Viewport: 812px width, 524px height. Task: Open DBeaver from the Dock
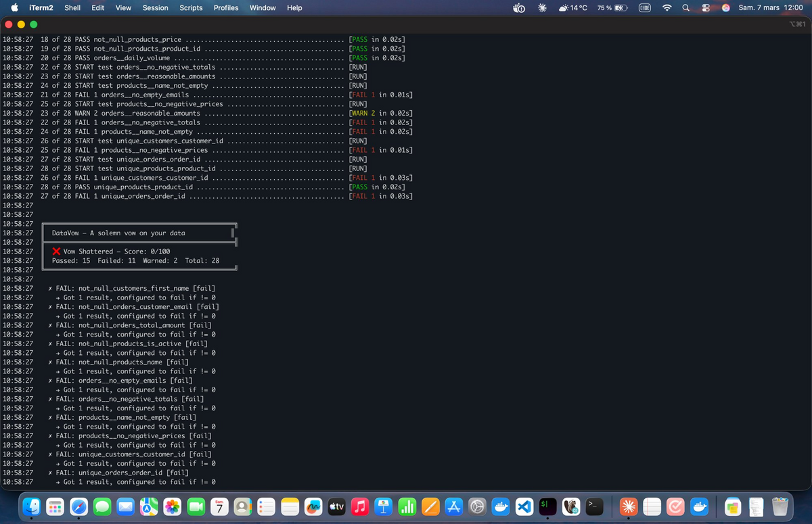[571, 506]
